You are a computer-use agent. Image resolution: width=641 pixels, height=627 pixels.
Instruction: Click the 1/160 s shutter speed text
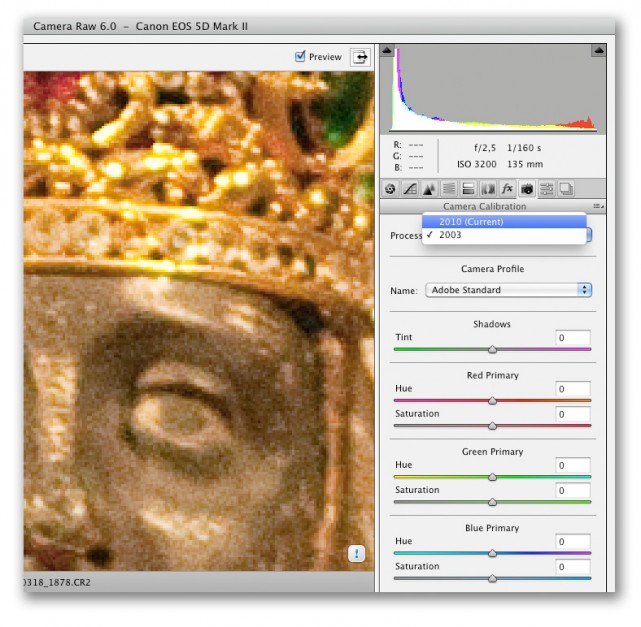tap(524, 148)
